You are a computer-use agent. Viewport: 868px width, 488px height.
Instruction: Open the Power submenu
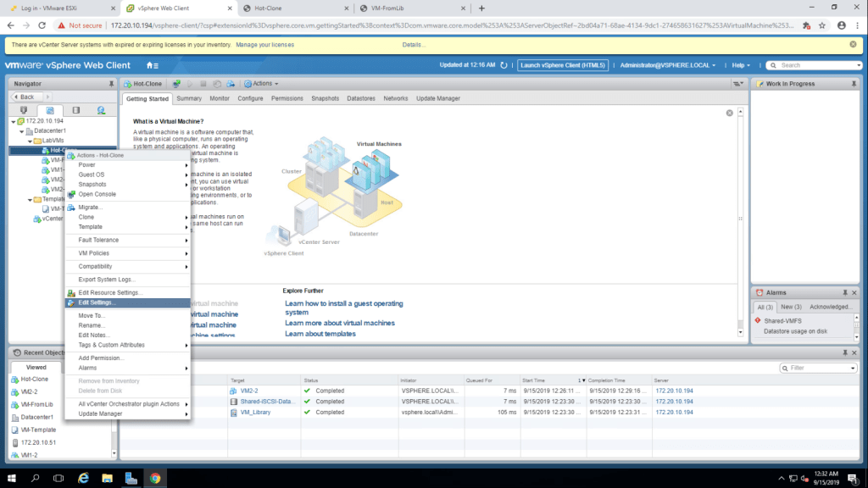tap(86, 164)
